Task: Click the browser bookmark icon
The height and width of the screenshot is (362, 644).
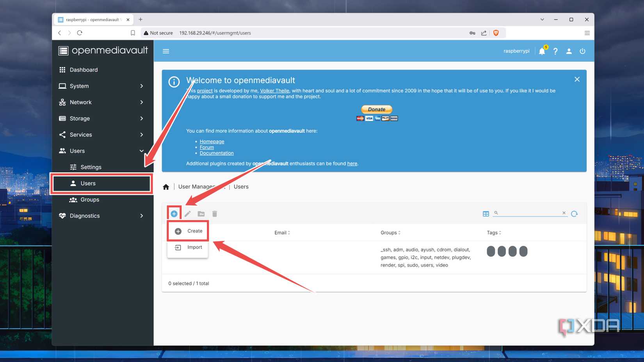Action: 133,33
